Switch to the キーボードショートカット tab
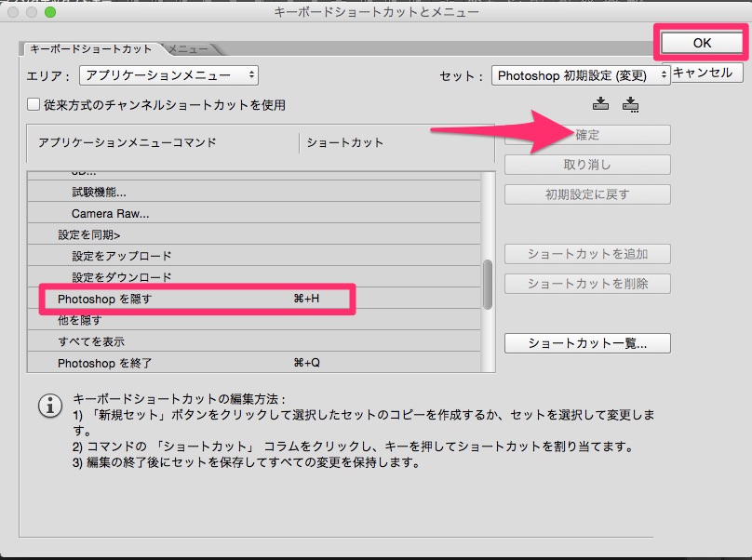Viewport: 752px width, 560px height. click(x=90, y=49)
